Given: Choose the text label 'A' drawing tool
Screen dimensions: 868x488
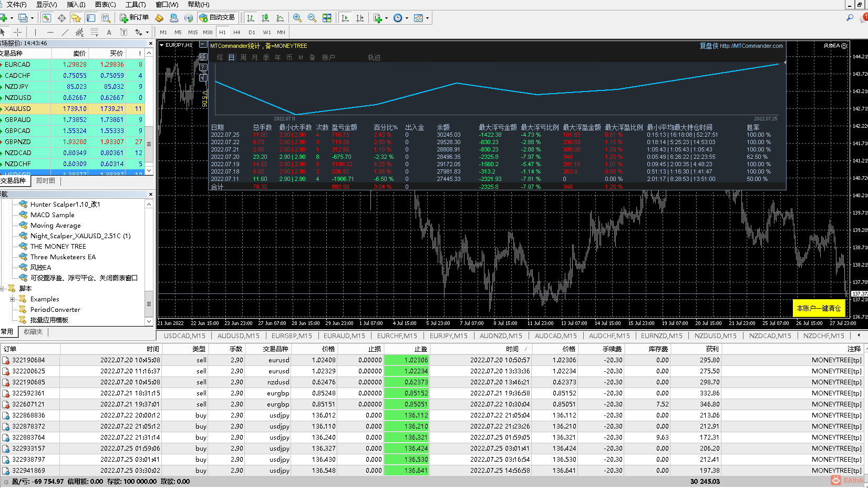Looking at the screenshot, I should (109, 32).
